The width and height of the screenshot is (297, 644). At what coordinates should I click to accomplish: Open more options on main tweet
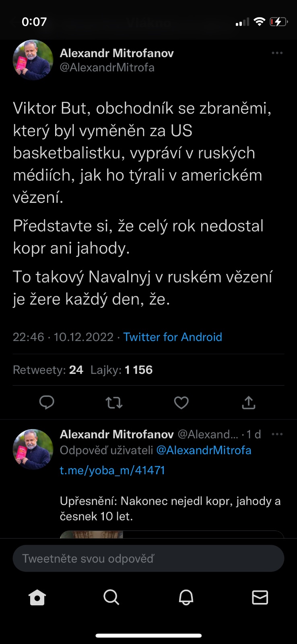(277, 53)
